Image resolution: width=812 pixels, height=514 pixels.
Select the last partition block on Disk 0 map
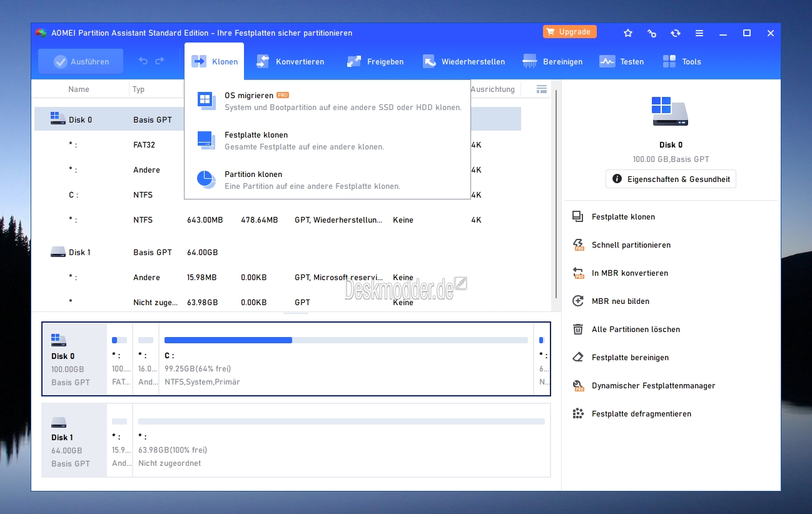542,359
